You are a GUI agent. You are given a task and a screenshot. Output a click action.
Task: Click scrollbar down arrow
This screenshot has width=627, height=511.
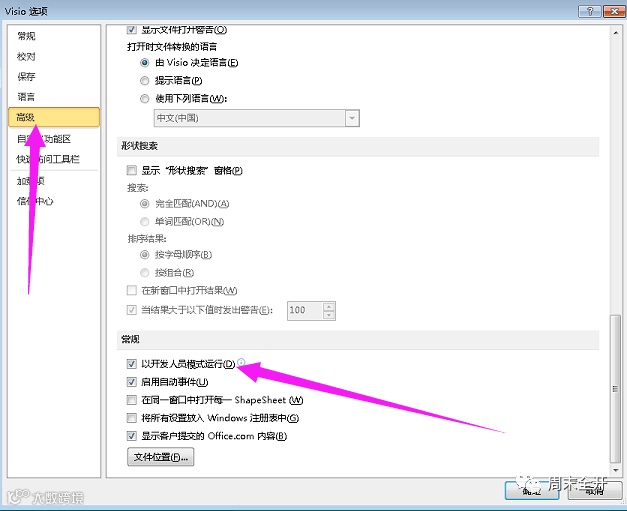[616, 470]
